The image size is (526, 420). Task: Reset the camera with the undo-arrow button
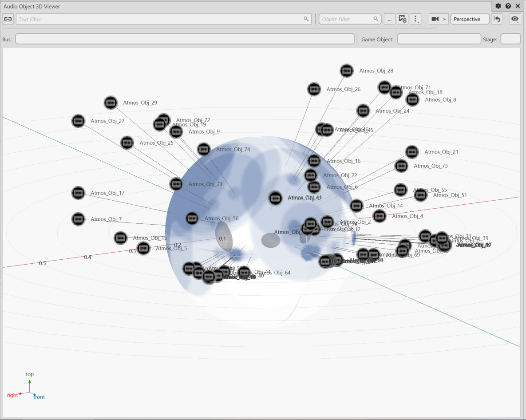[497, 19]
